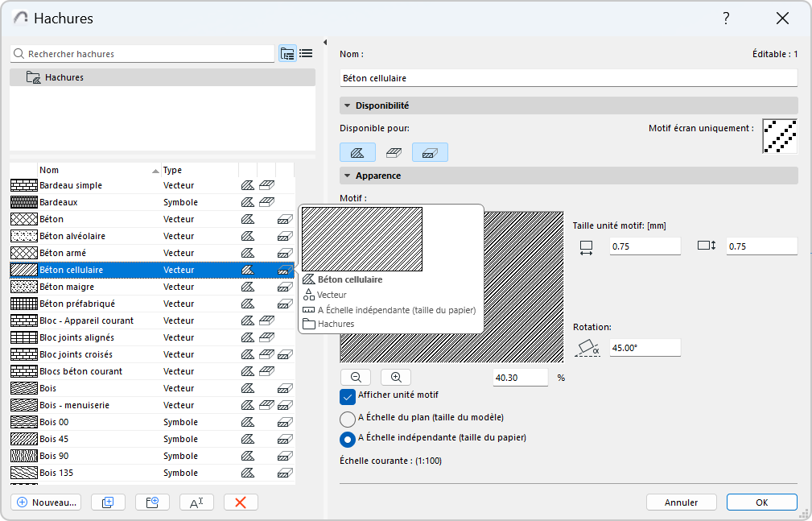This screenshot has width=812, height=521.
Task: Select 'A Échelle du plan' radio option
Action: coord(348,419)
